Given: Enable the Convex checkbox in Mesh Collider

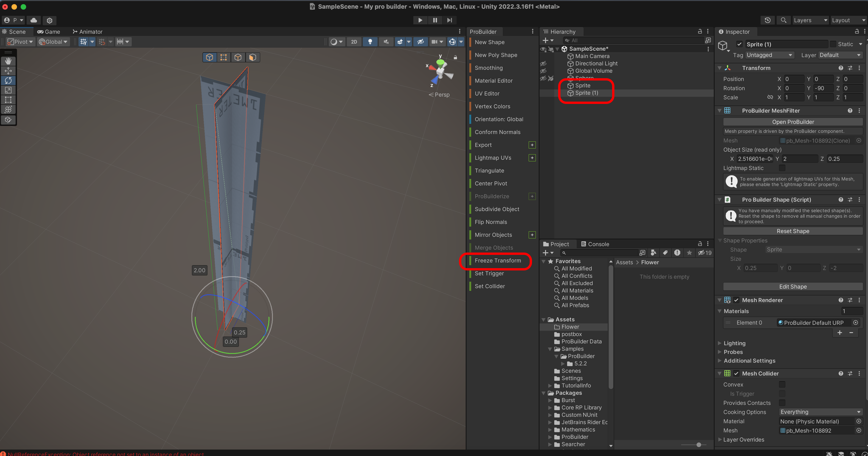Looking at the screenshot, I should click(x=782, y=384).
